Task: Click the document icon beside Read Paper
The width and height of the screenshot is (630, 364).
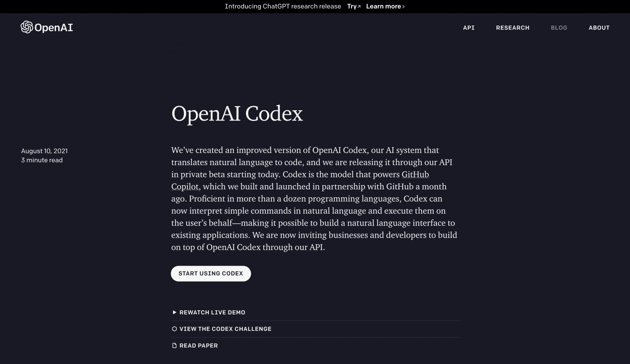Action: click(174, 346)
